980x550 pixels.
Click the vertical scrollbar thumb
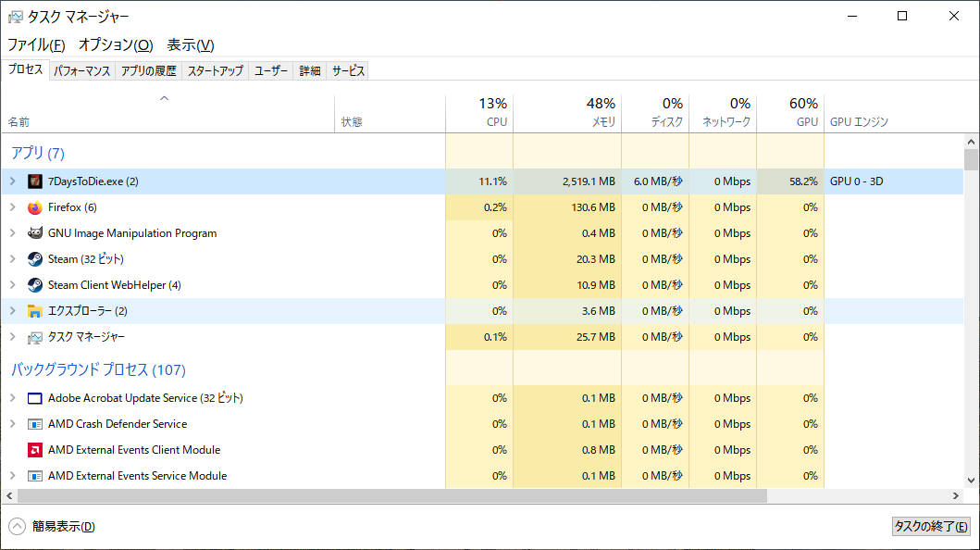click(971, 159)
